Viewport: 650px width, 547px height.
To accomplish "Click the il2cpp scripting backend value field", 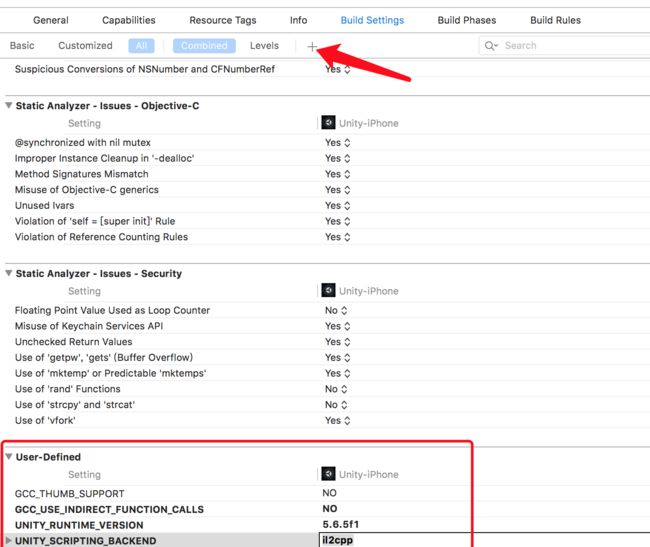I will pyautogui.click(x=485, y=540).
